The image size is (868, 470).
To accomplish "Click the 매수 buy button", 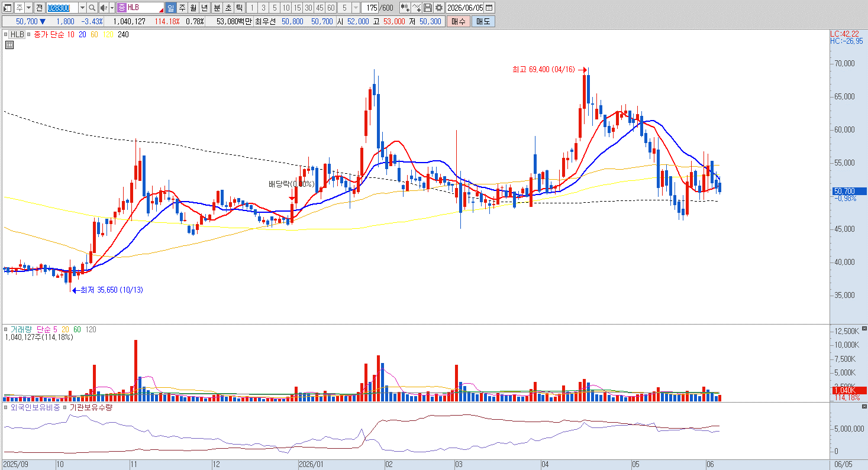I will point(458,21).
